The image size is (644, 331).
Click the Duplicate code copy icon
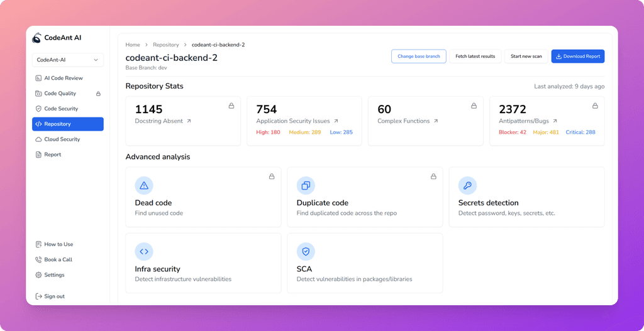[306, 186]
